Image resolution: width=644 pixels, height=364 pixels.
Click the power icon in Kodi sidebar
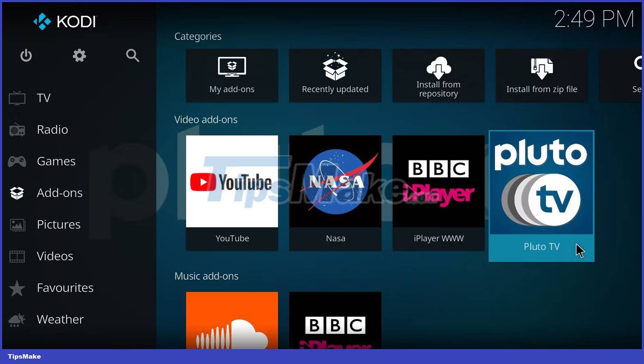26,55
